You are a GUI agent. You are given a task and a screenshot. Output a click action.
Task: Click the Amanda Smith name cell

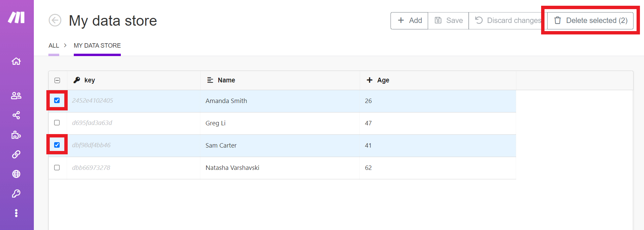click(x=226, y=101)
